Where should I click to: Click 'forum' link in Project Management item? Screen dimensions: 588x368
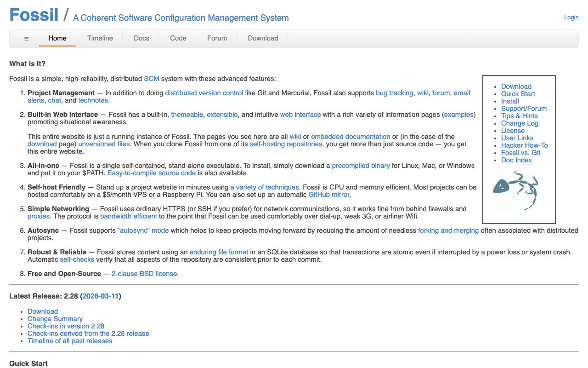pyautogui.click(x=441, y=93)
